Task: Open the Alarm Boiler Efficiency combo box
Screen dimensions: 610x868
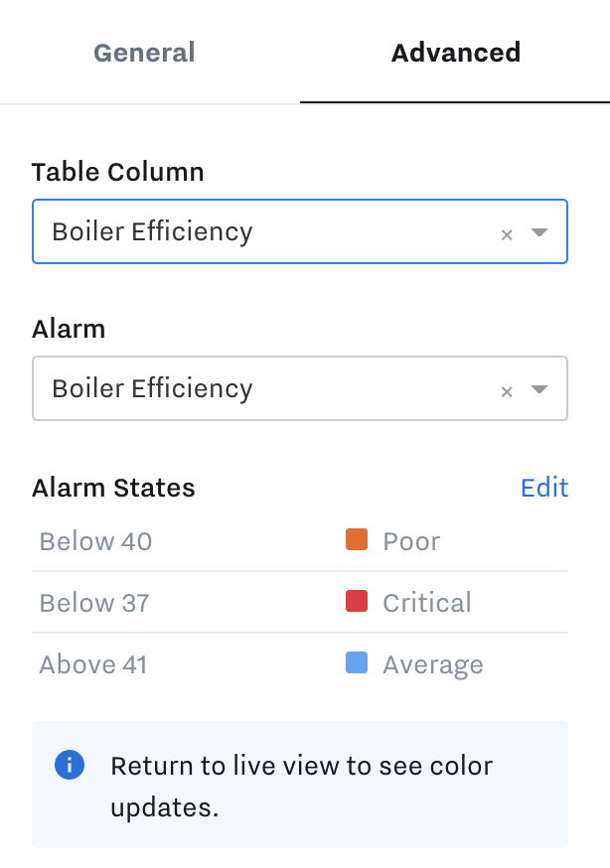Action: tap(300, 388)
